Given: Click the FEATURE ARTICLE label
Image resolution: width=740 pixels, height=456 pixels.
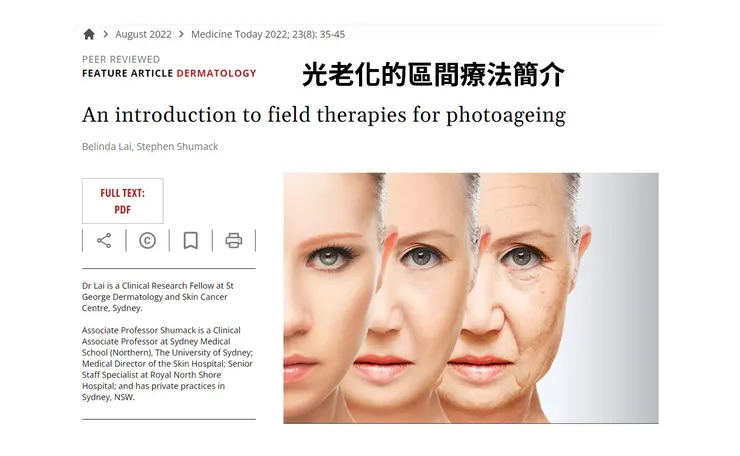Looking at the screenshot, I should [127, 73].
